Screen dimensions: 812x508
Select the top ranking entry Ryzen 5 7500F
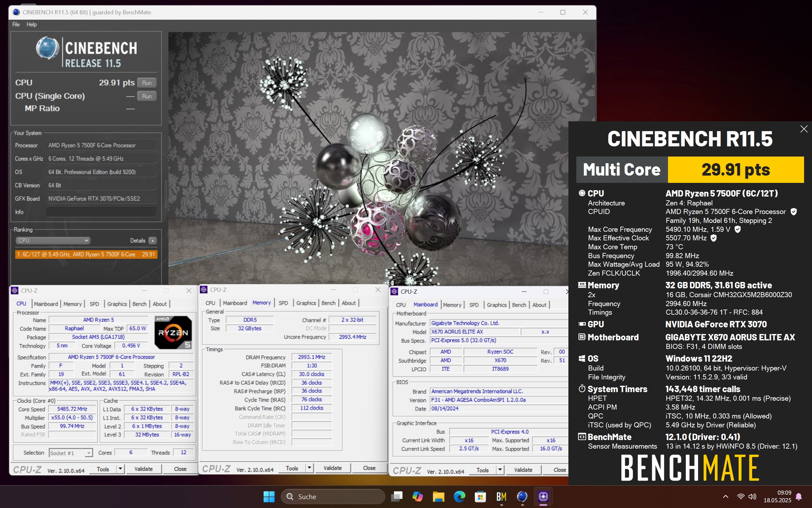(86, 254)
